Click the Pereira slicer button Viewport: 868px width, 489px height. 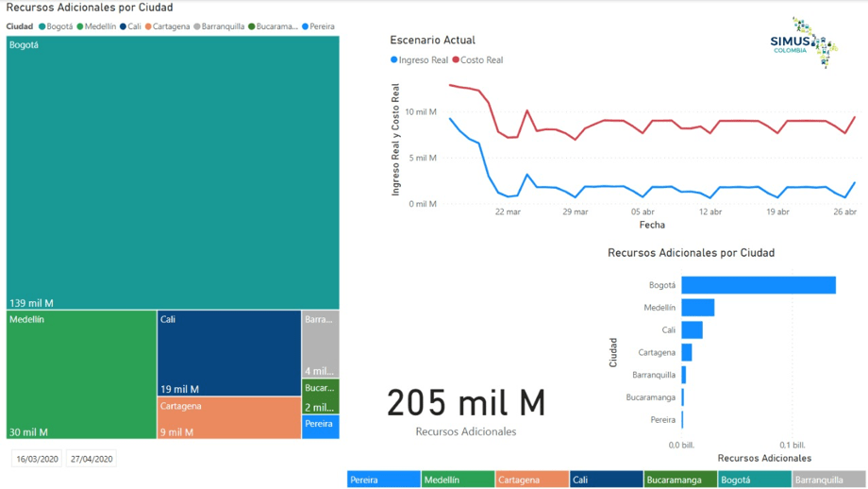383,480
